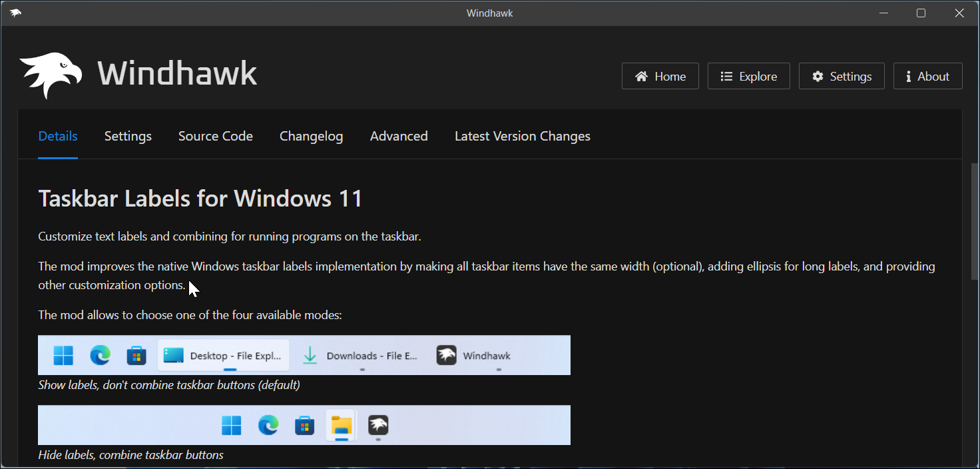Click the Home button

tap(660, 76)
